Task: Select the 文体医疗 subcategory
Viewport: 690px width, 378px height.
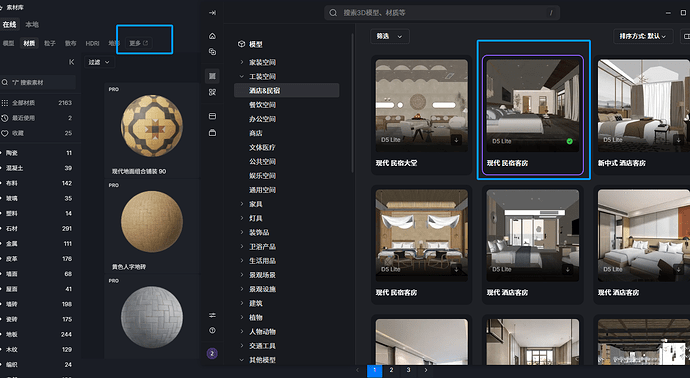Action: tap(262, 147)
